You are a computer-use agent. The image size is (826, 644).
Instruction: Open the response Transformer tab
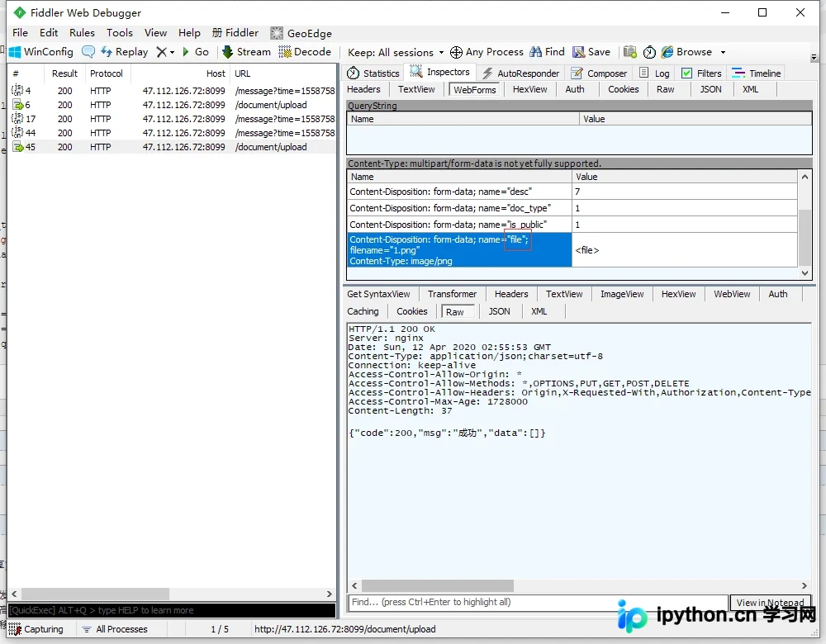coord(452,294)
